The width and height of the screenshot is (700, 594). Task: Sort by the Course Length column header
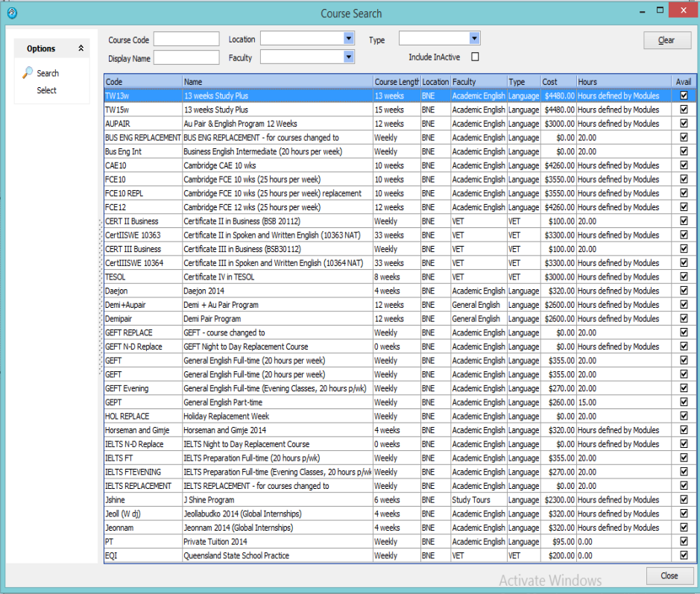396,81
